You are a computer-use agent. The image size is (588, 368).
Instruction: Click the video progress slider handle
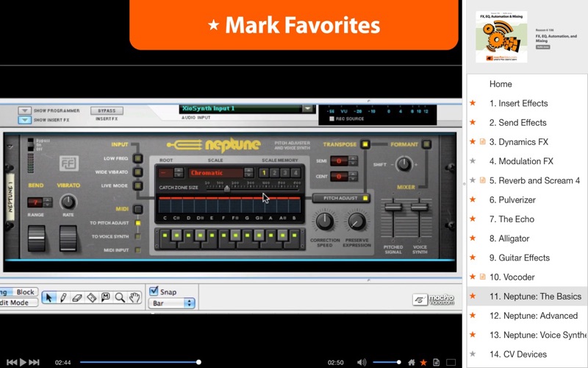[198, 362]
